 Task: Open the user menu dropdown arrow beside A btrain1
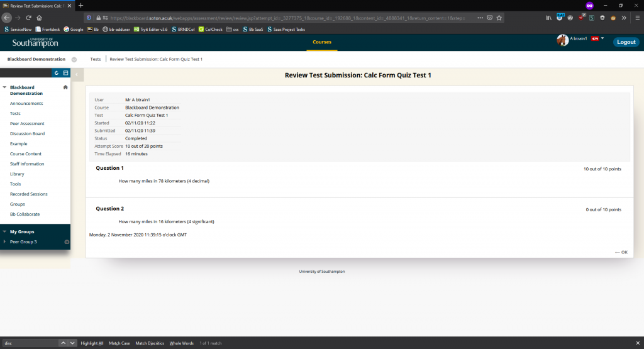(x=602, y=38)
